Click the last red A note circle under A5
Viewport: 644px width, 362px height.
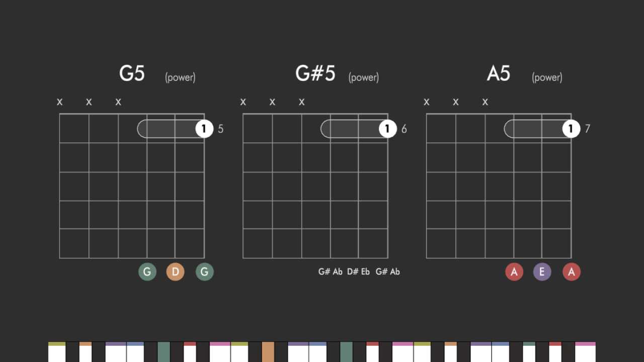click(572, 272)
